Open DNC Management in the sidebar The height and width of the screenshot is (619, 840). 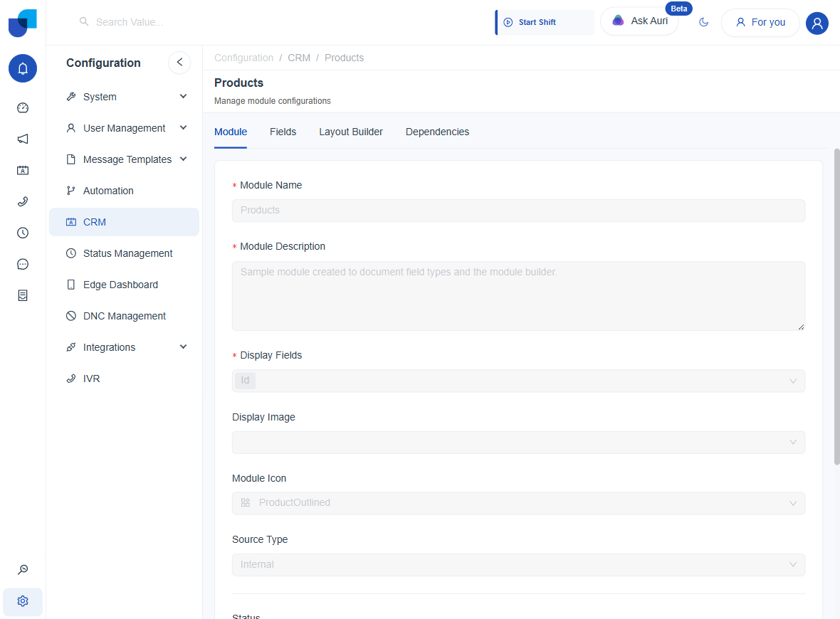(124, 316)
